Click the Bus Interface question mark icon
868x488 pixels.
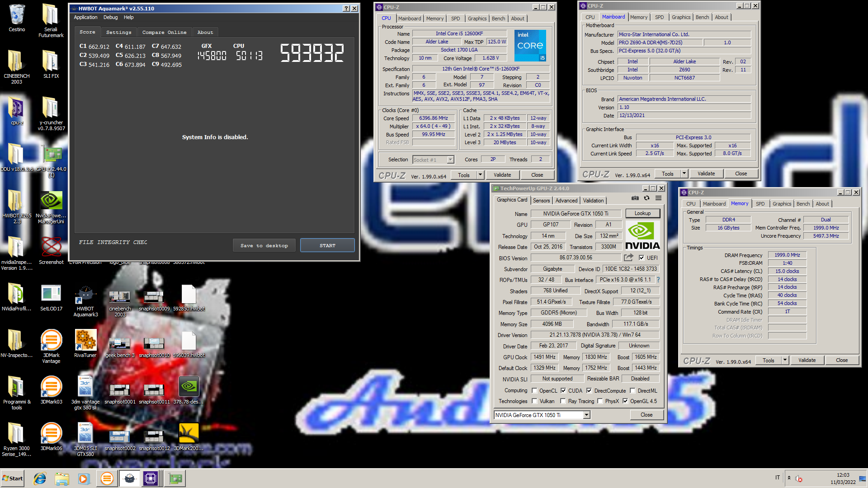click(658, 280)
